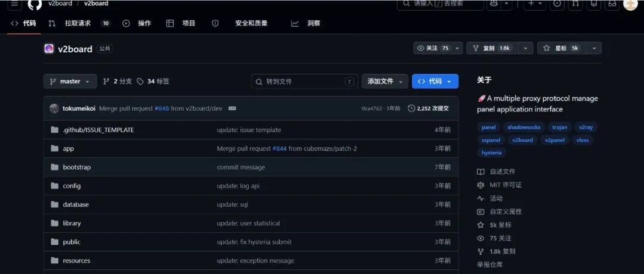Click the fork icon on 复刻 button
Image resolution: width=644 pixels, height=274 pixels.
[476, 48]
